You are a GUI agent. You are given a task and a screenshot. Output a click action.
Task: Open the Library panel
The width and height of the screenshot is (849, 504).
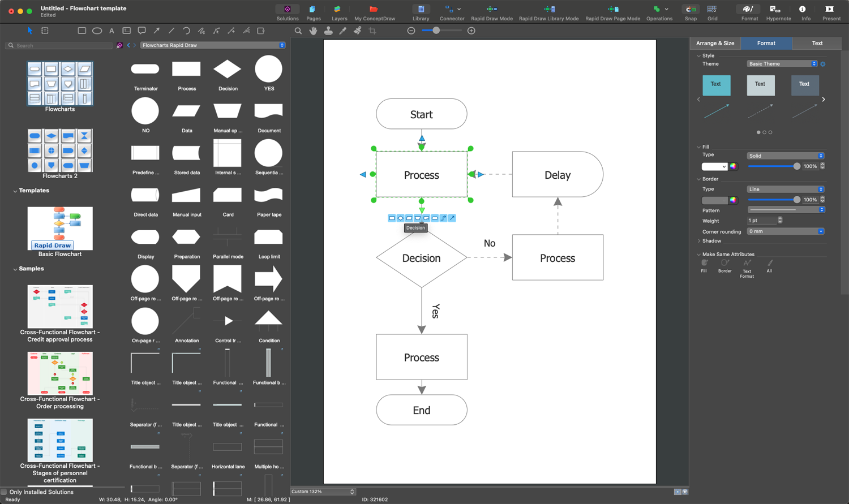(x=421, y=10)
